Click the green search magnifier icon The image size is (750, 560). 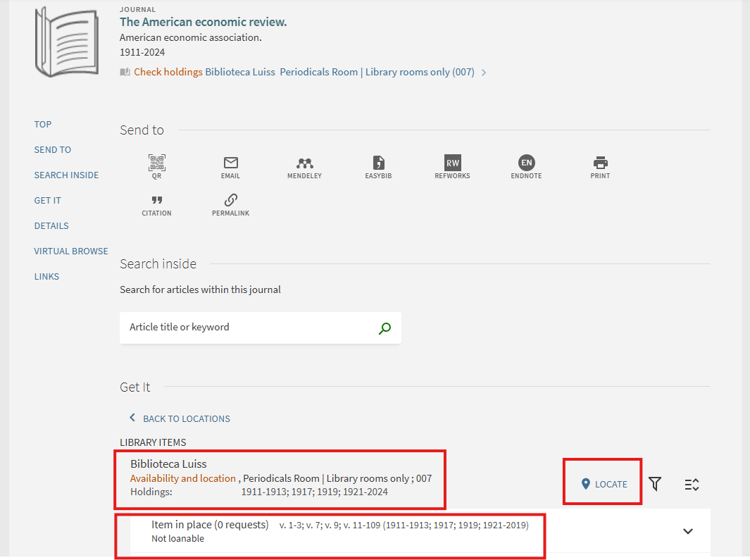click(x=385, y=328)
